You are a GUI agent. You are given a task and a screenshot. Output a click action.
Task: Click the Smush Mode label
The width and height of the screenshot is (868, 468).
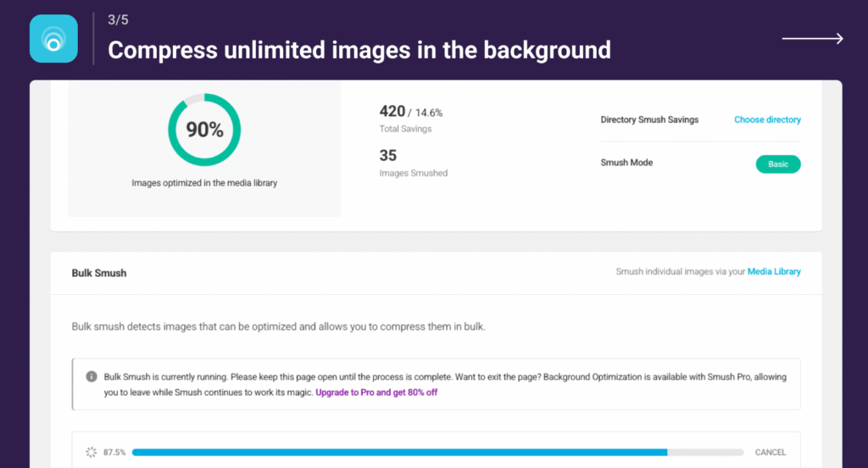626,162
